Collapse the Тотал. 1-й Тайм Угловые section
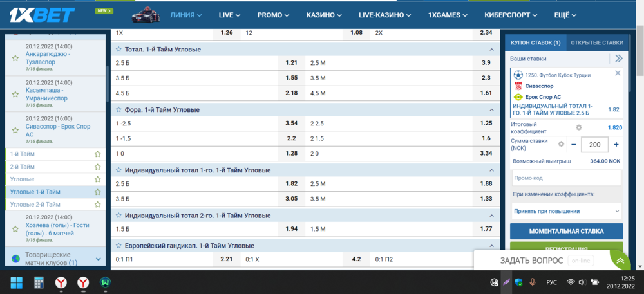 (x=491, y=49)
